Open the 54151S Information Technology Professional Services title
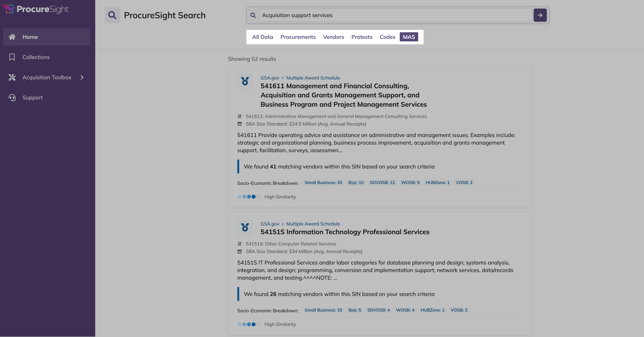Viewport: 644px width, 337px height. (345, 232)
